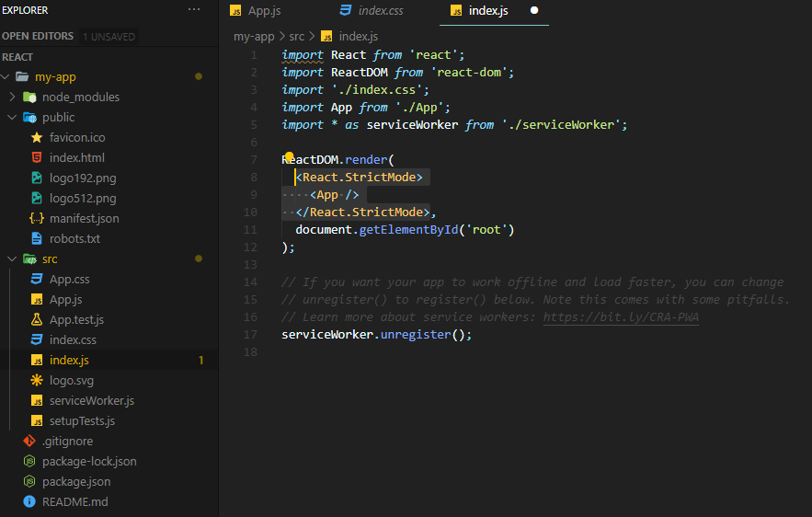812x517 pixels.
Task: Collapse the REACT workspace section header
Action: click(x=17, y=57)
